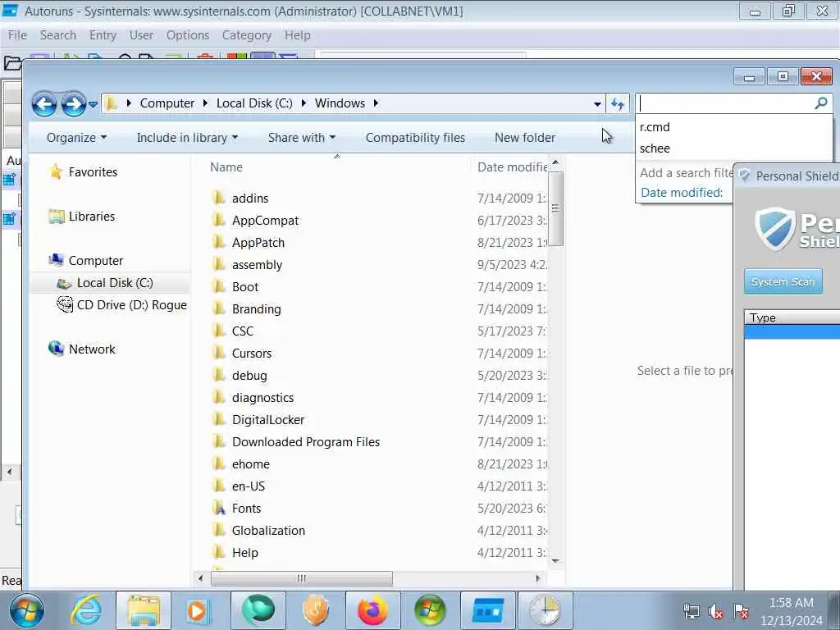Click the file list vertical scrollbar thumb
Screen dimensions: 840x630
tap(555, 208)
